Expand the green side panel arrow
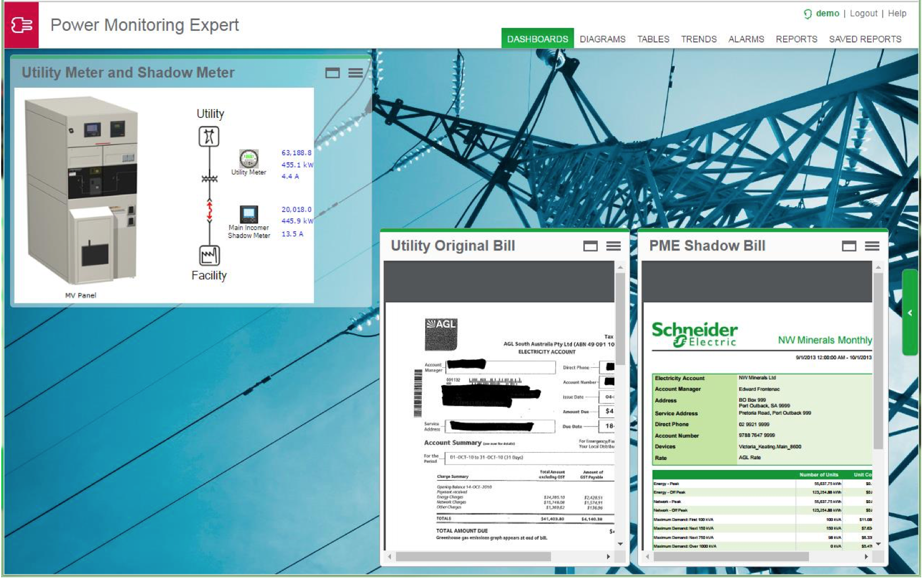 pos(910,313)
